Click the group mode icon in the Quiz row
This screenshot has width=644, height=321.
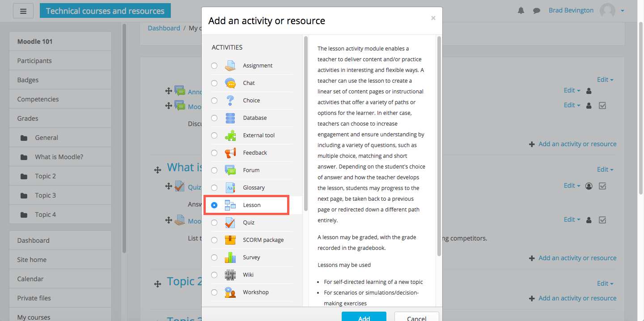click(x=589, y=186)
